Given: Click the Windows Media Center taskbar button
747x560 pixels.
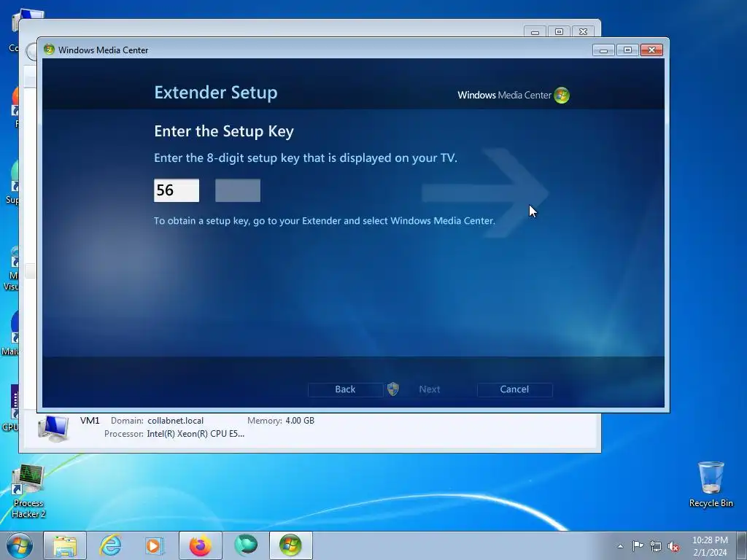Looking at the screenshot, I should 290,545.
